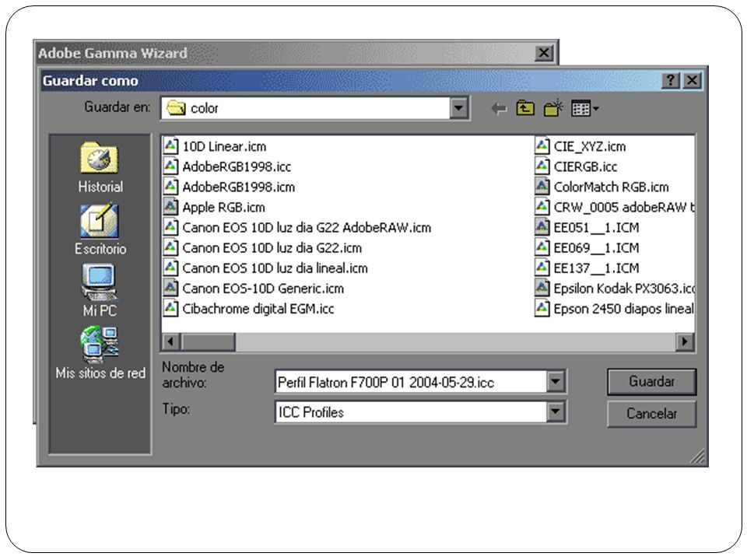Viewport: 747px width, 560px height.
Task: Select the CIE_XYZ.icm file icon
Action: pos(542,145)
